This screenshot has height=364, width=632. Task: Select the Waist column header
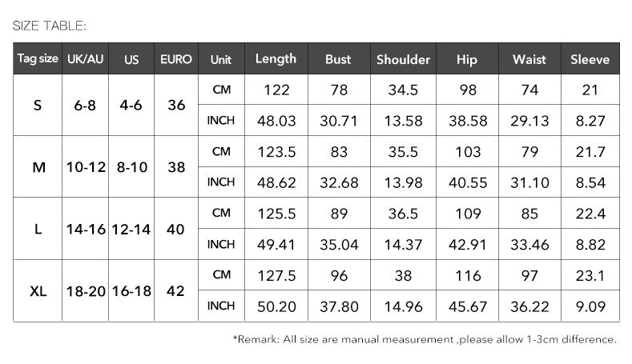pos(529,59)
